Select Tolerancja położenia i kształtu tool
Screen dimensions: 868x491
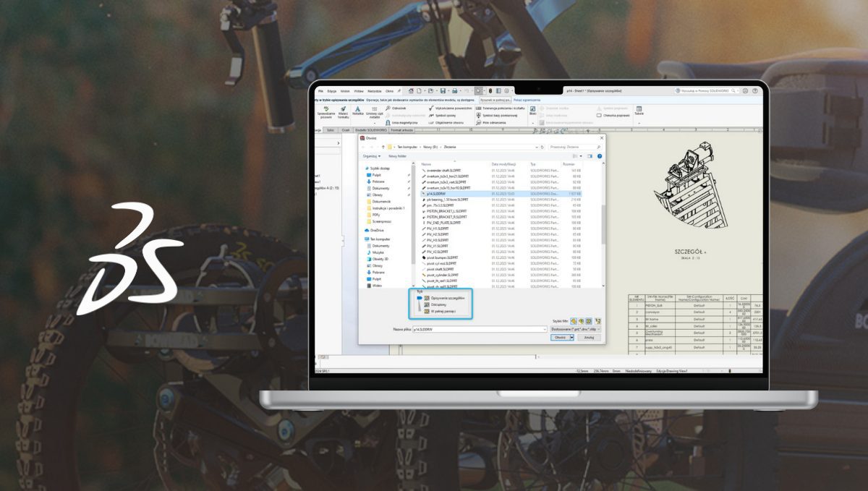pyautogui.click(x=501, y=108)
